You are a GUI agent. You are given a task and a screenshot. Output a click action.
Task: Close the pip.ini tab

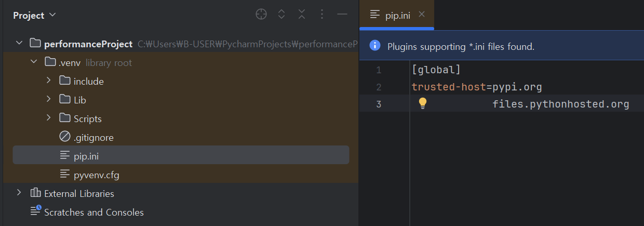pos(422,15)
